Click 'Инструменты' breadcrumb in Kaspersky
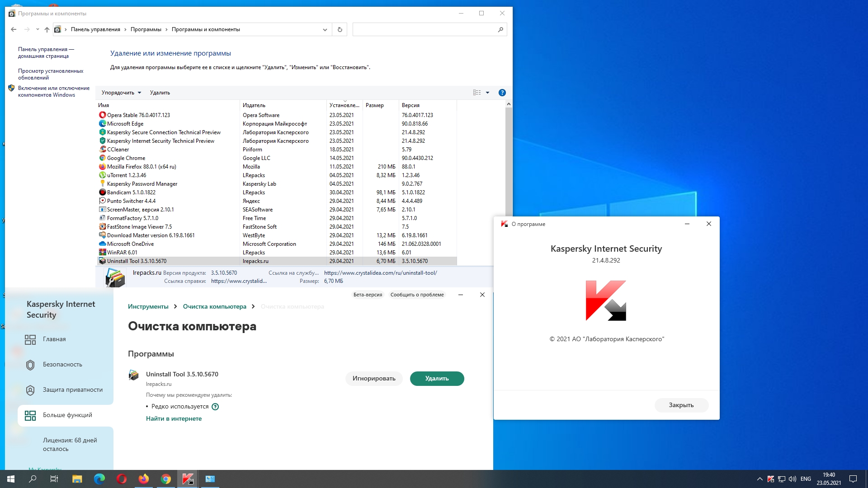This screenshot has height=488, width=868. click(x=148, y=306)
